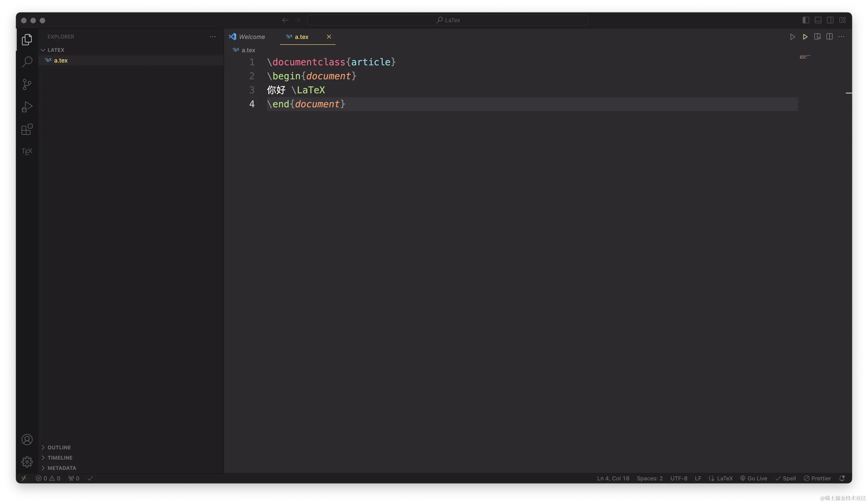Open Source Control view
868x503 pixels.
coord(27,84)
